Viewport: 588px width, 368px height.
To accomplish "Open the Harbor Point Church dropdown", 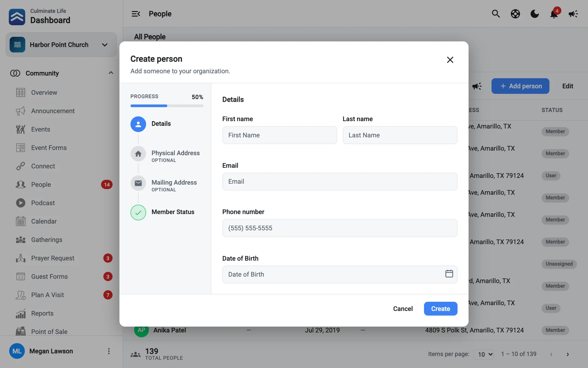I will coord(61,45).
